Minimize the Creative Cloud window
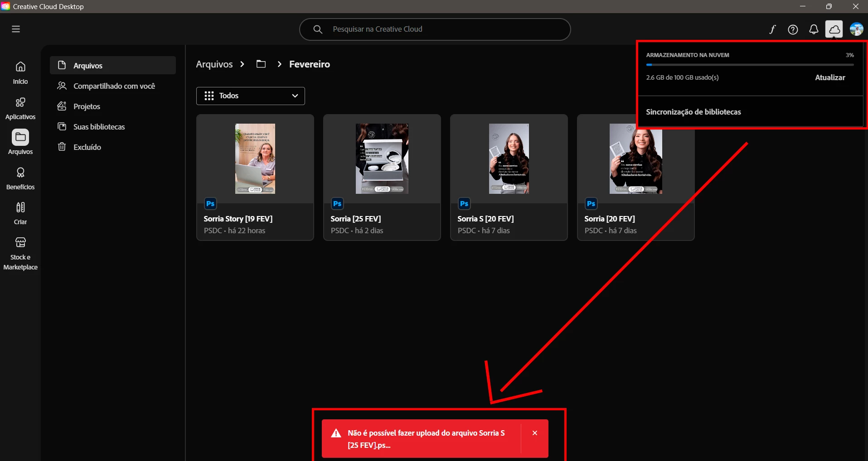The image size is (868, 461). [803, 6]
